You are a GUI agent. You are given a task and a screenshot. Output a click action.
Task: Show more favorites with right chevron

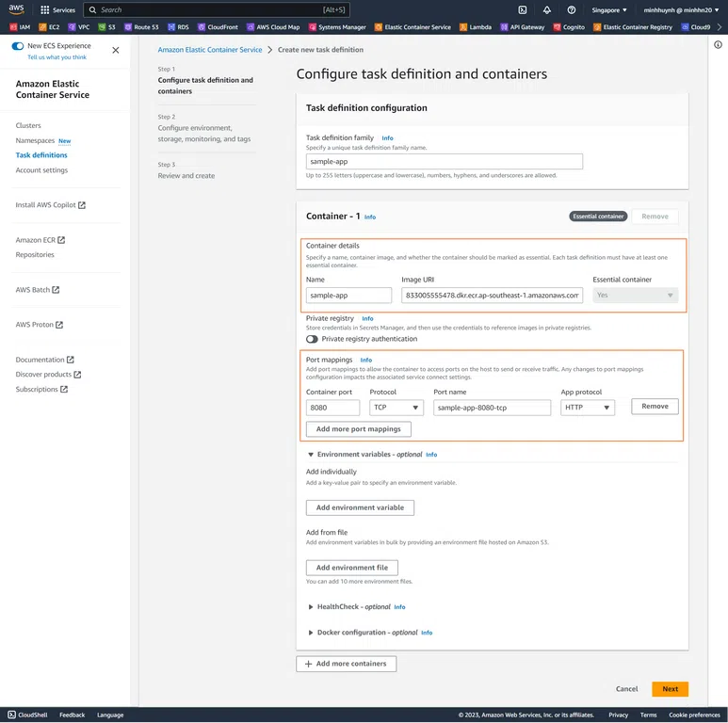720,27
